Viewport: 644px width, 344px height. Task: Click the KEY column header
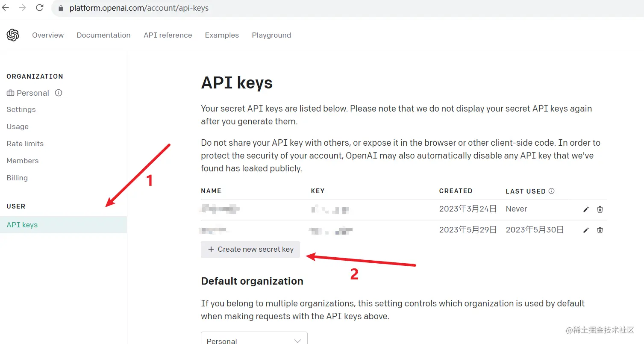318,191
